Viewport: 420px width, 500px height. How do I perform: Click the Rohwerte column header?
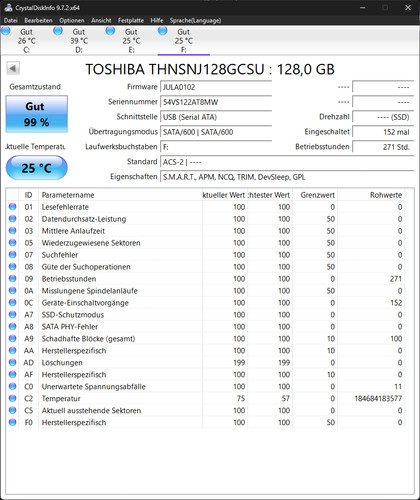point(371,195)
